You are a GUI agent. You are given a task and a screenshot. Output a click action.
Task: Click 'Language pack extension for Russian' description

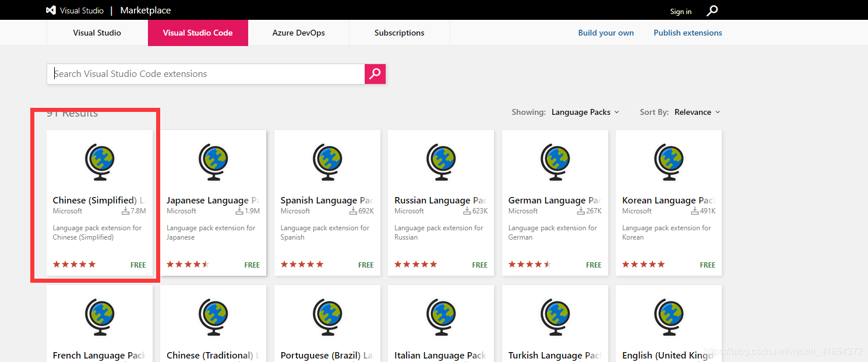coord(439,233)
